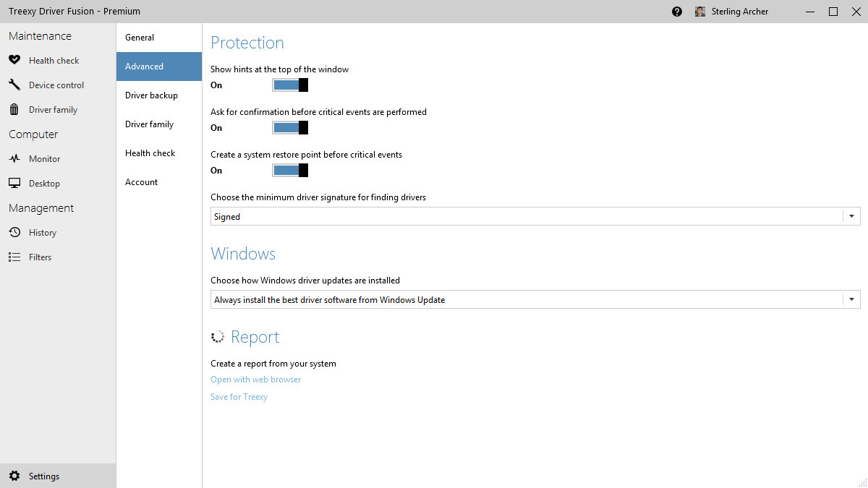868x488 pixels.
Task: Click the Protection section heading
Action: pyautogui.click(x=247, y=43)
